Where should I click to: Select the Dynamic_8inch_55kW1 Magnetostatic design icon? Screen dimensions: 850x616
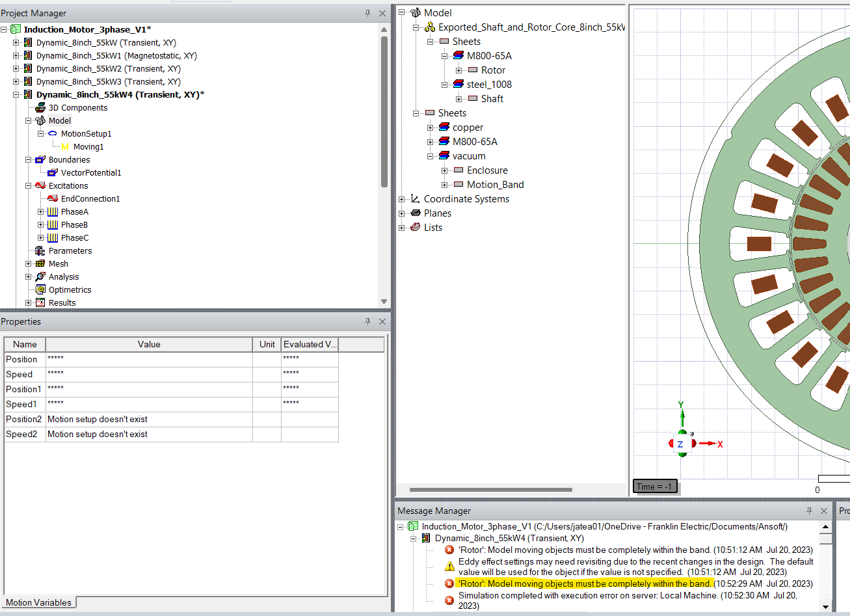(x=28, y=55)
